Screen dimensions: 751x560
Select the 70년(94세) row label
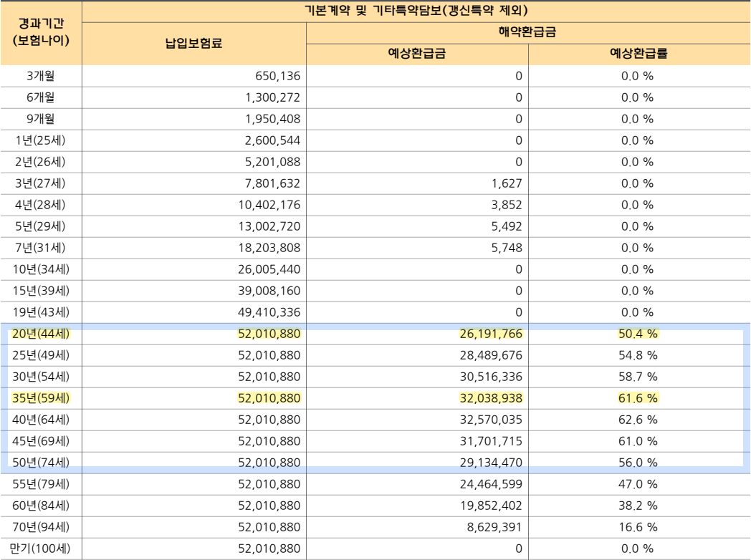(x=41, y=528)
